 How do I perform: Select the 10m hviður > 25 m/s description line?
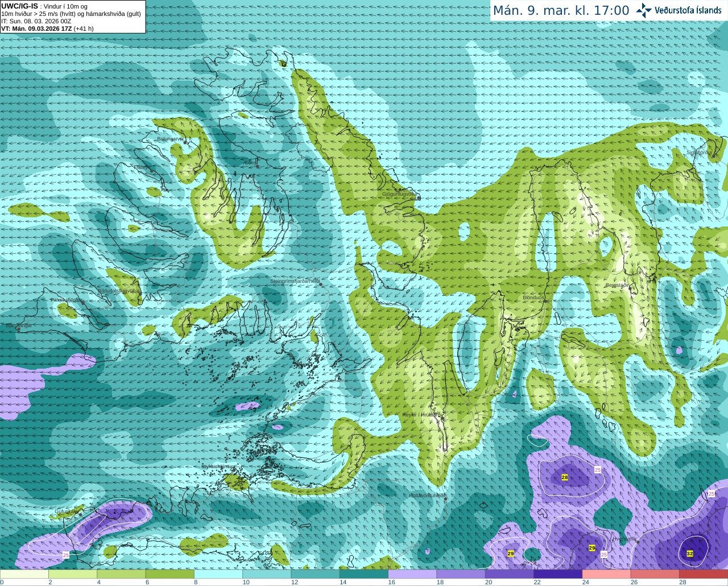71,14
